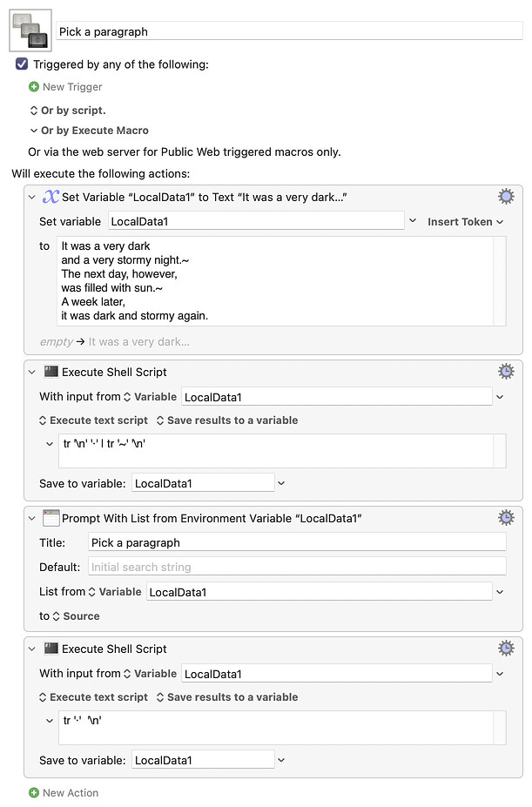Screen dimensions: 532x807
Task: Click New Trigger
Action: coord(65,87)
